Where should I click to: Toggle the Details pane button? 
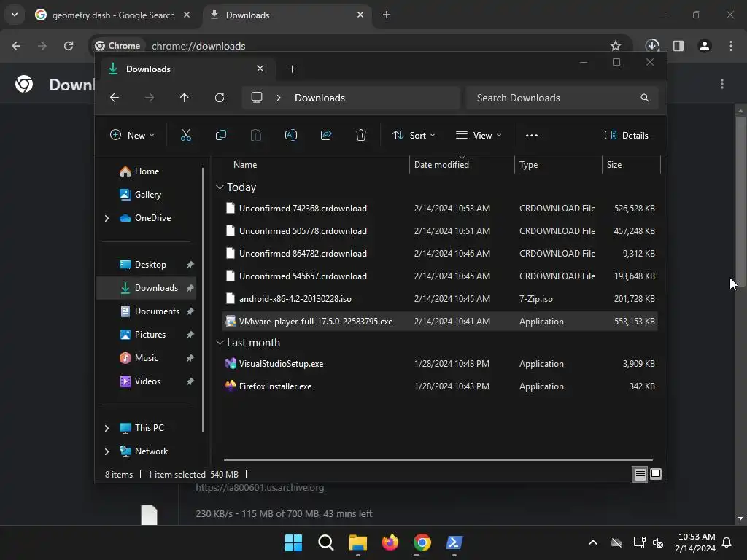click(626, 135)
